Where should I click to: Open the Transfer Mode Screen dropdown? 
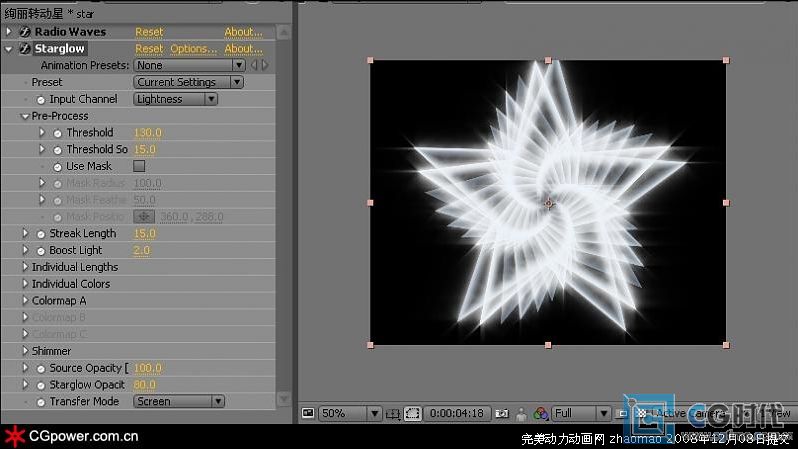point(179,402)
